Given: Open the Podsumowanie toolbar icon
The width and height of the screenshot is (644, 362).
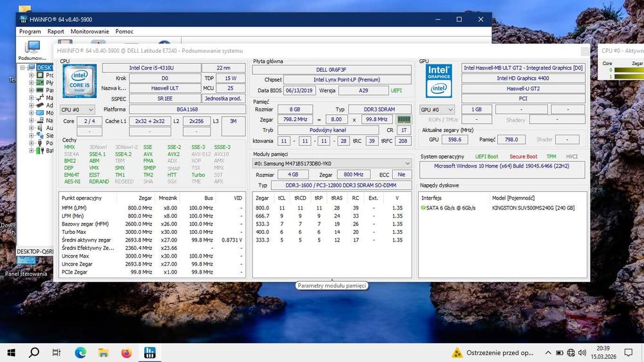Looking at the screenshot, I should click(32, 50).
